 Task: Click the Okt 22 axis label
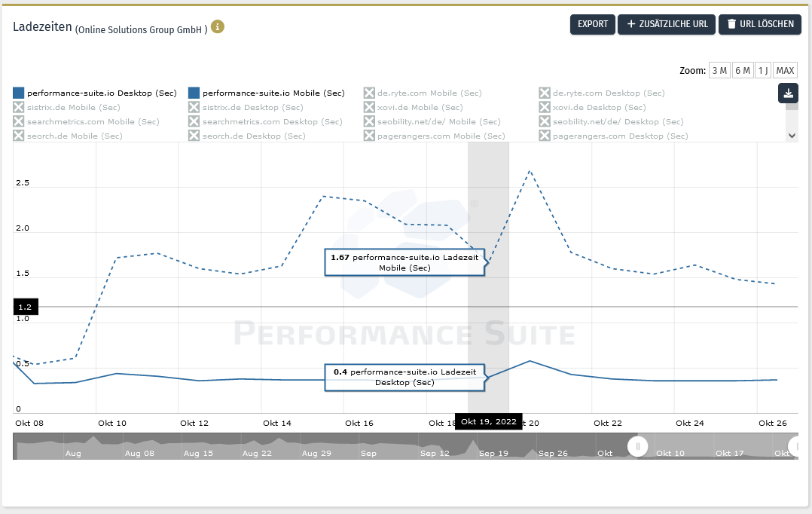[x=607, y=424]
